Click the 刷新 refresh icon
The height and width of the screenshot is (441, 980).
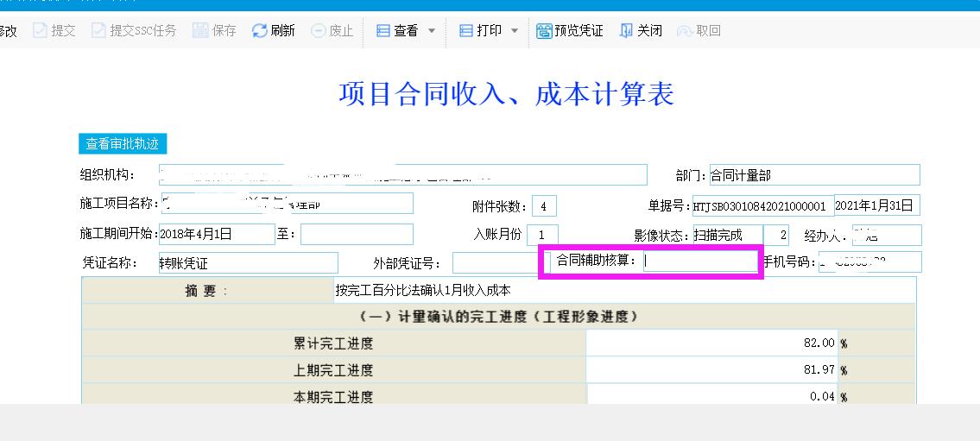coord(259,31)
